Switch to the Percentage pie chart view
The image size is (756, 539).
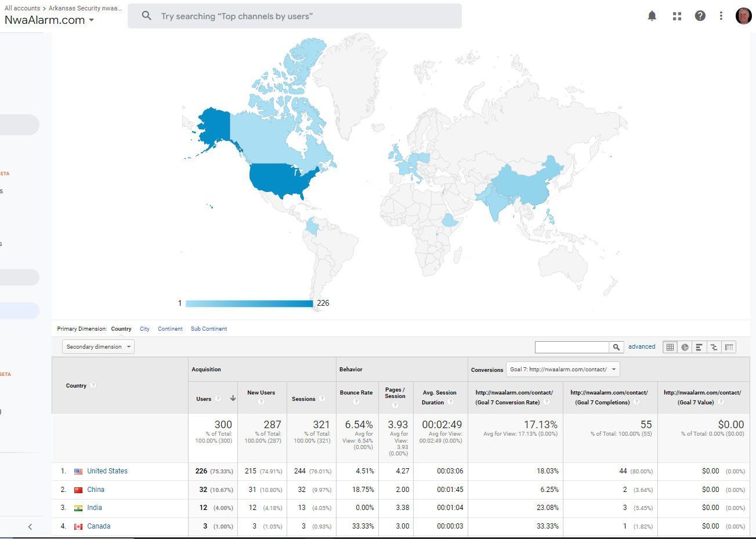[x=685, y=347]
